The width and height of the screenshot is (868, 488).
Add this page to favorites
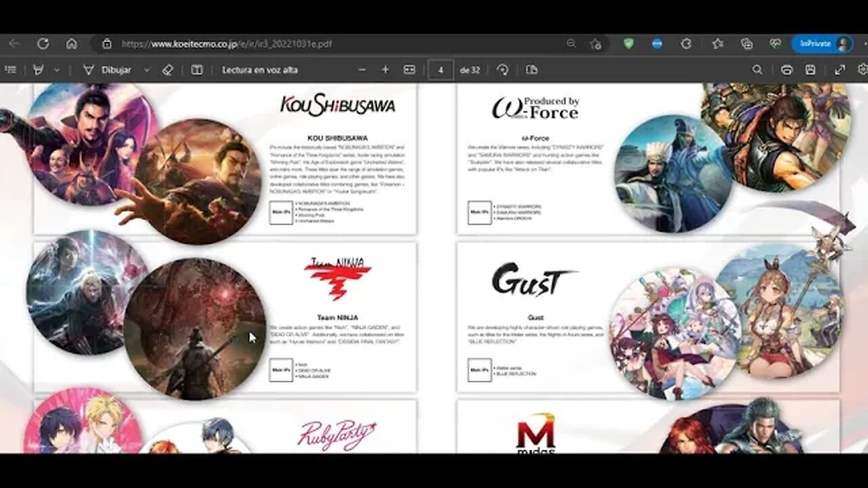pyautogui.click(x=595, y=43)
